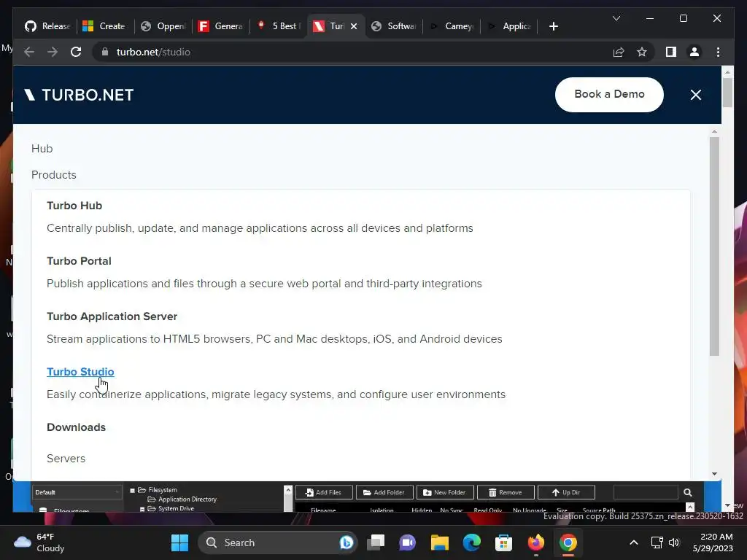Switch to the 5 Best tab
The image size is (747, 560).
tap(278, 26)
